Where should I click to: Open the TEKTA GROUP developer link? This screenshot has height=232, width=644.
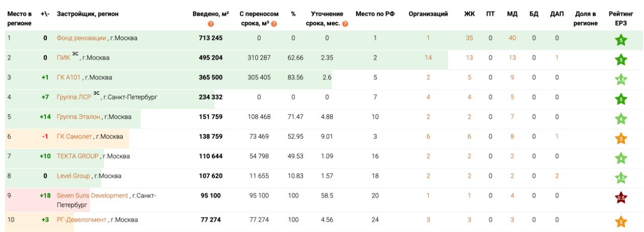pos(77,156)
